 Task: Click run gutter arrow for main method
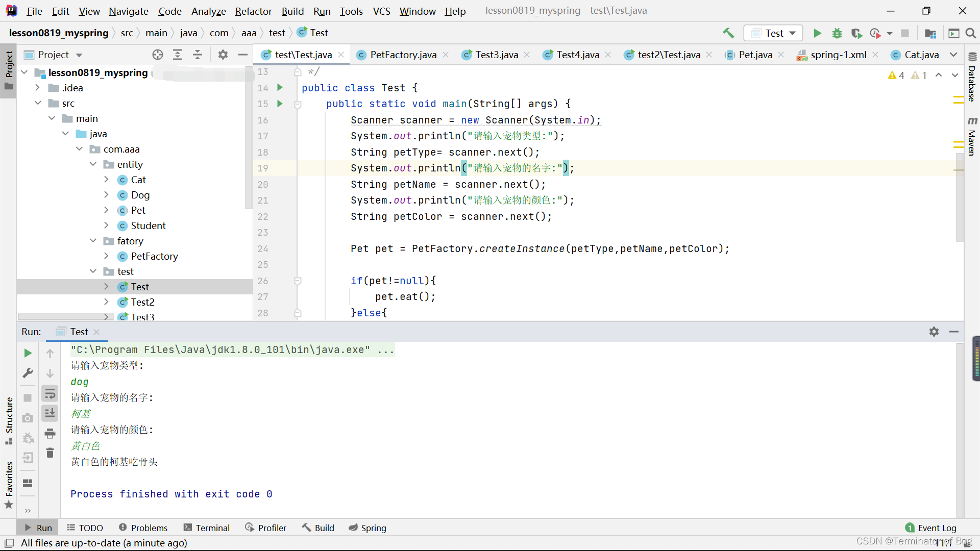280,104
